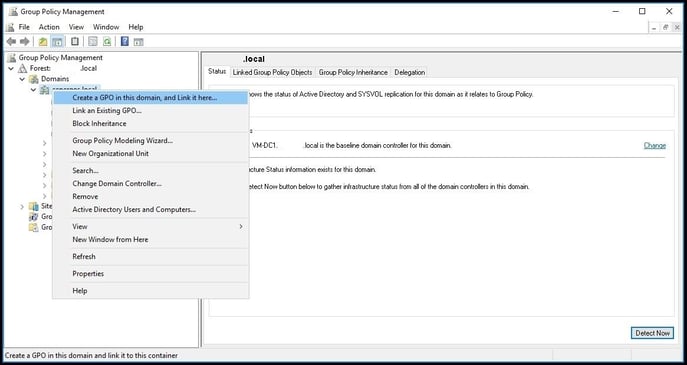Collapse the selected domain node
The width and height of the screenshot is (687, 365).
[x=33, y=89]
